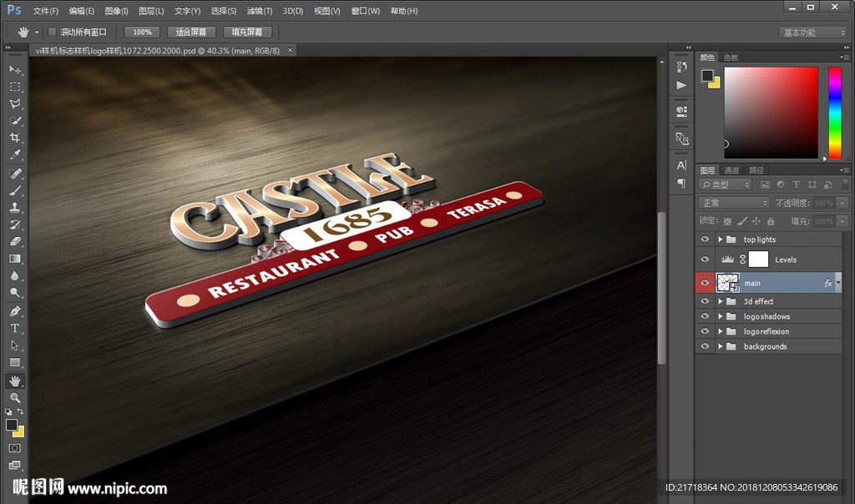Select the Crop tool

pyautogui.click(x=15, y=139)
